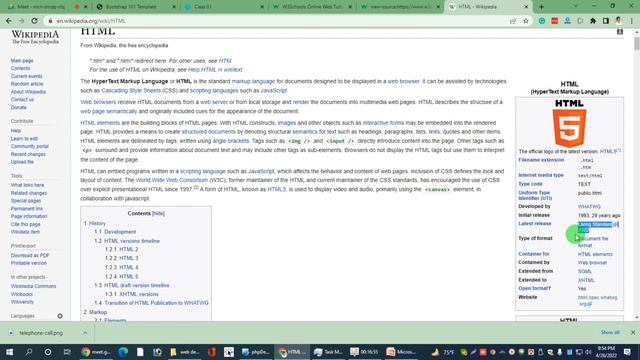The width and height of the screenshot is (640, 360).
Task: Click Cite this page link
Action: click(x=25, y=224)
